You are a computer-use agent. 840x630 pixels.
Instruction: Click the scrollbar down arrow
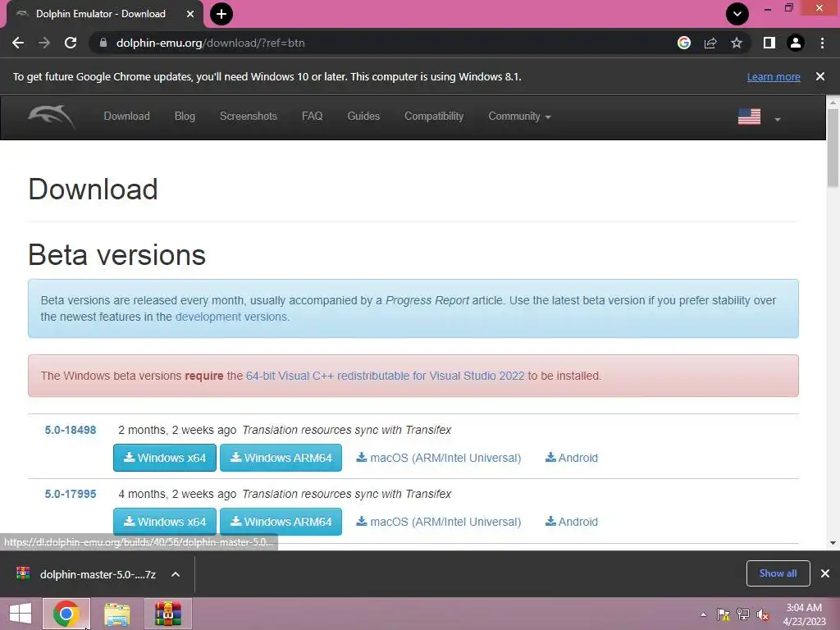[x=833, y=543]
